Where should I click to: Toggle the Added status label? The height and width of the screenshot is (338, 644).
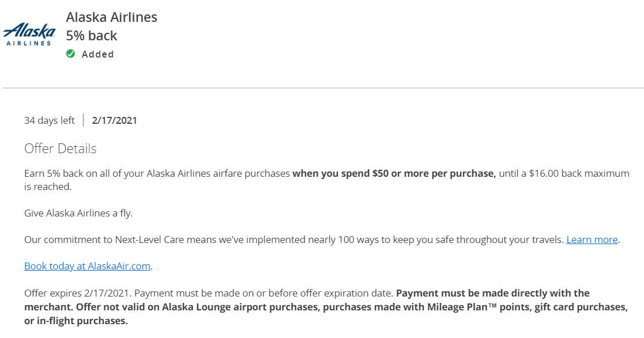[98, 54]
